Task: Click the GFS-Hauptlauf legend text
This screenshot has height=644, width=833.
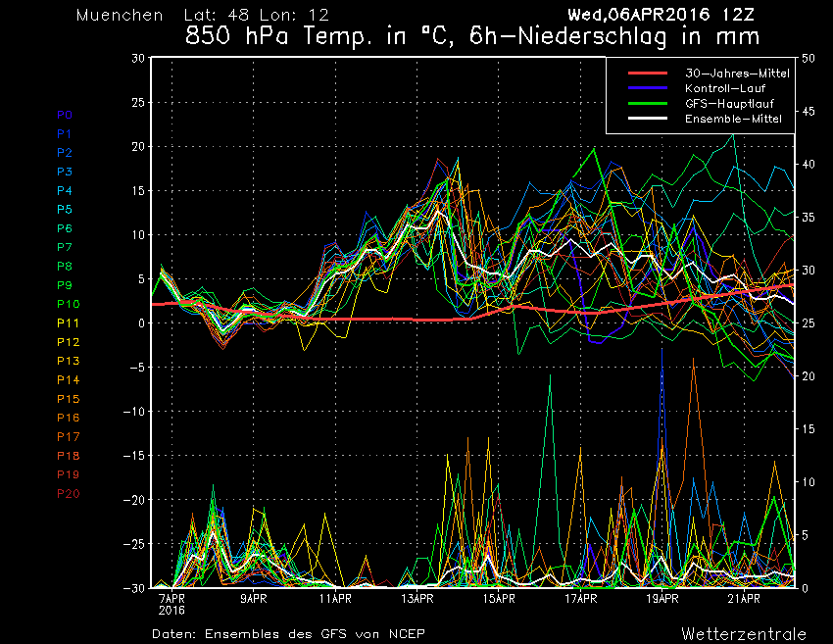Action: 729,104
